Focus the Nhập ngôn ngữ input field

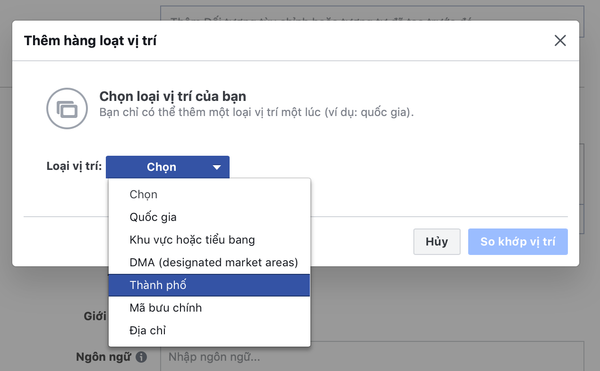click(x=372, y=357)
